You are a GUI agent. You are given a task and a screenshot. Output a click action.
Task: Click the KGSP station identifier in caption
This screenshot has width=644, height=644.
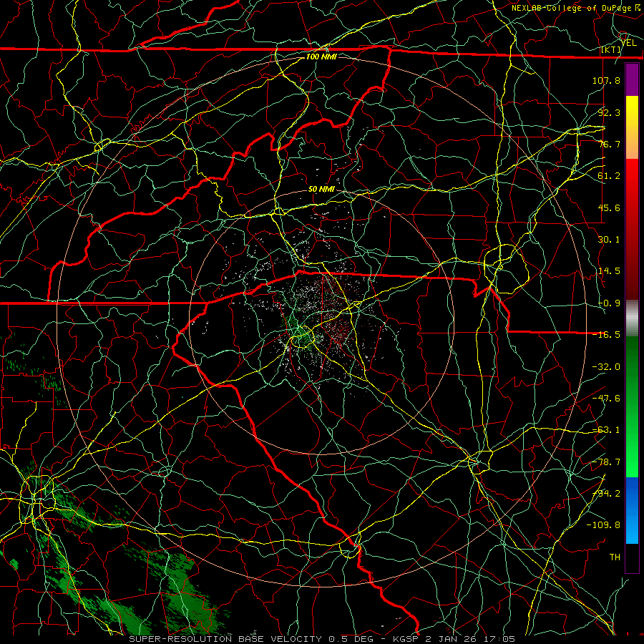406,639
